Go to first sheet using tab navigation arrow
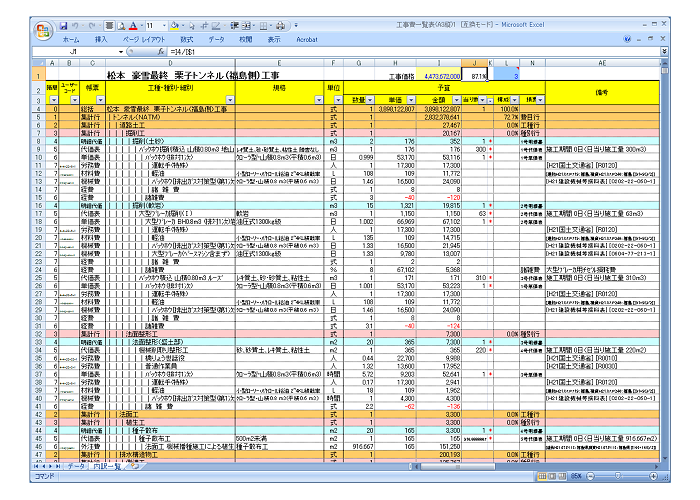Viewport: 700px width, 500px height. [36, 466]
